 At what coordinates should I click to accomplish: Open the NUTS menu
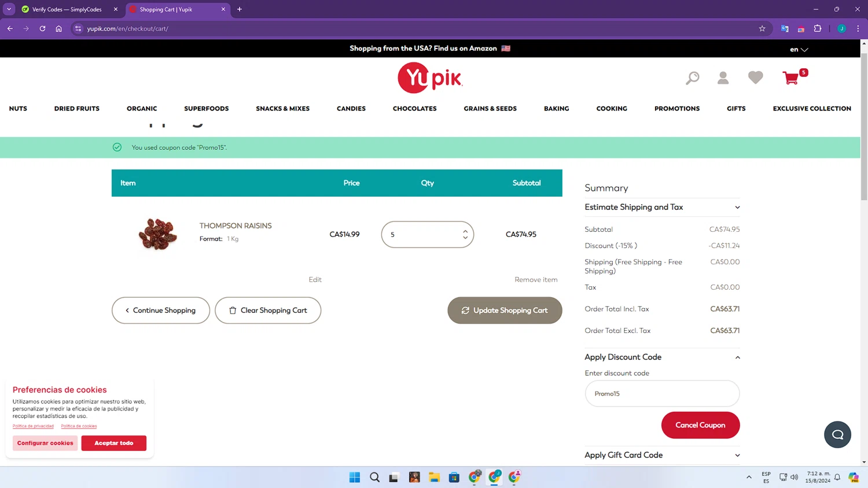point(18,109)
